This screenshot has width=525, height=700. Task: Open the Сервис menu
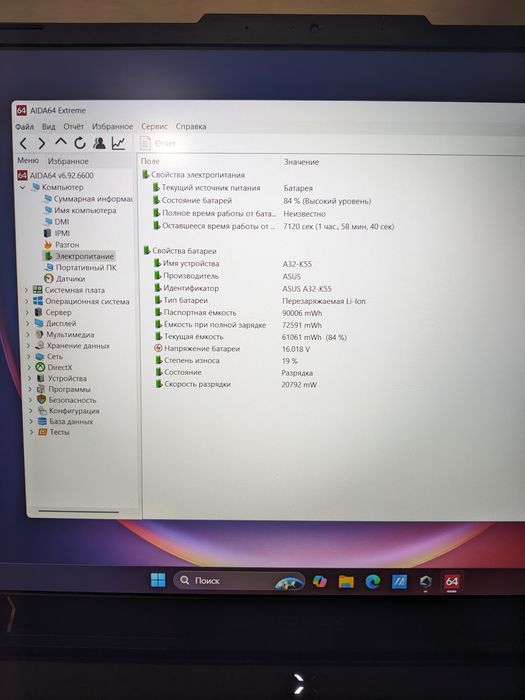click(154, 127)
